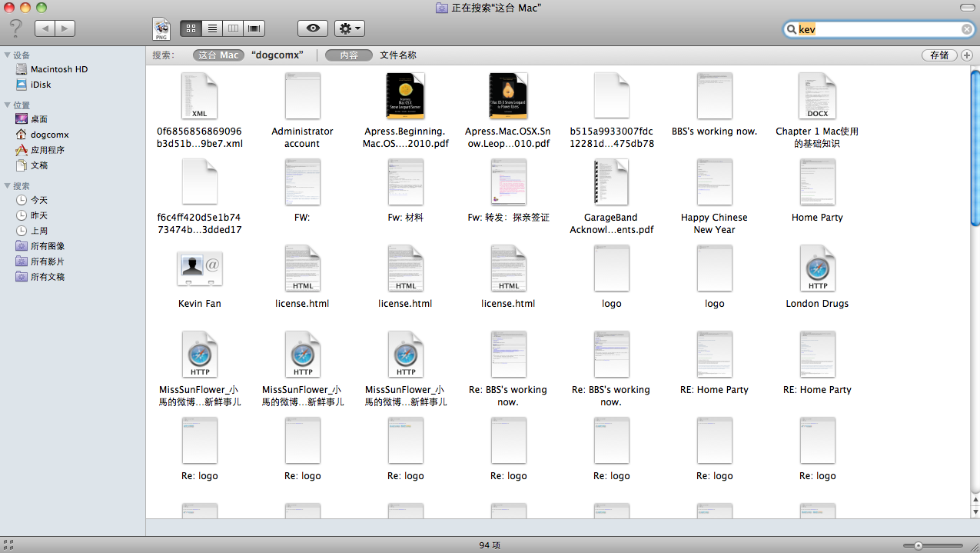The width and height of the screenshot is (980, 553).
Task: Select the Chapter 1 Mac DOCX file icon
Action: 817,95
